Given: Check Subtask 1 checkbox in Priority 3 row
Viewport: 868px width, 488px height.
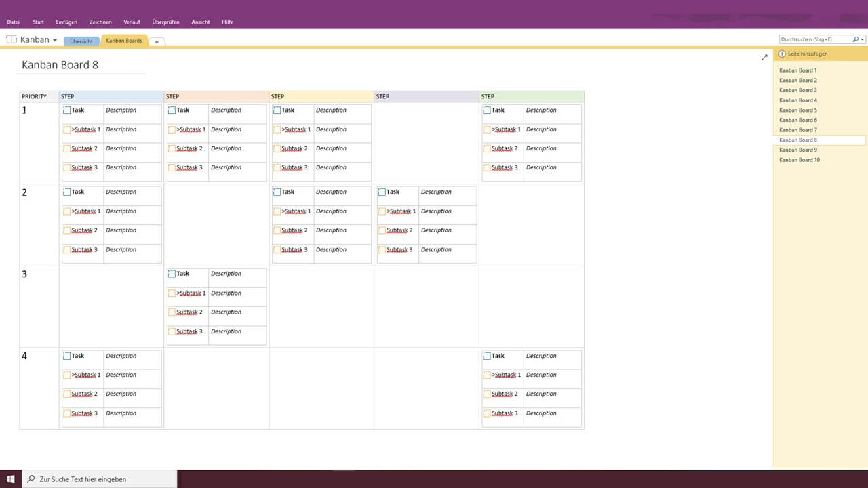Looking at the screenshot, I should tap(172, 292).
